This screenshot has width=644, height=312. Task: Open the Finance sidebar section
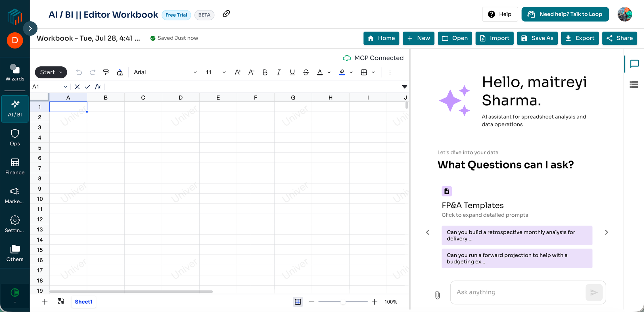coord(15,166)
